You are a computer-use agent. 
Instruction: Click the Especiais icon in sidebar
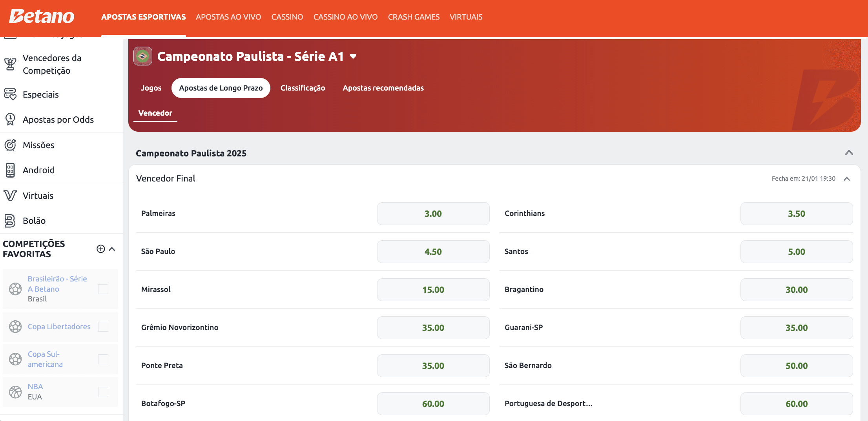point(10,94)
